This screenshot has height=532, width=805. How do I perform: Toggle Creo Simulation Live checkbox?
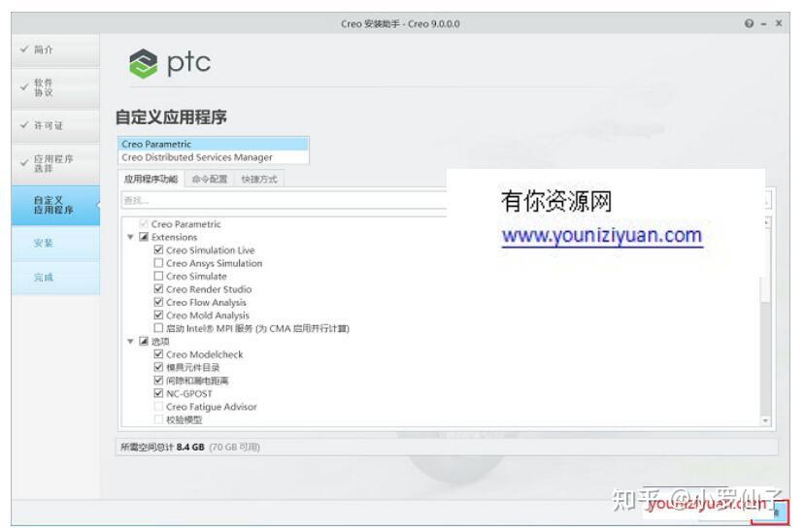tap(158, 249)
